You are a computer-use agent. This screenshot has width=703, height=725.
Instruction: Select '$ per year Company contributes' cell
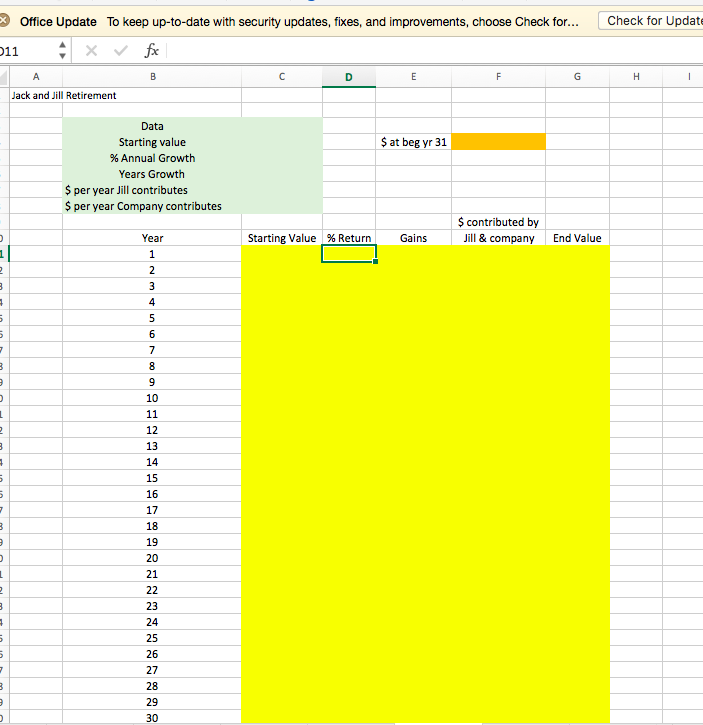click(x=152, y=206)
